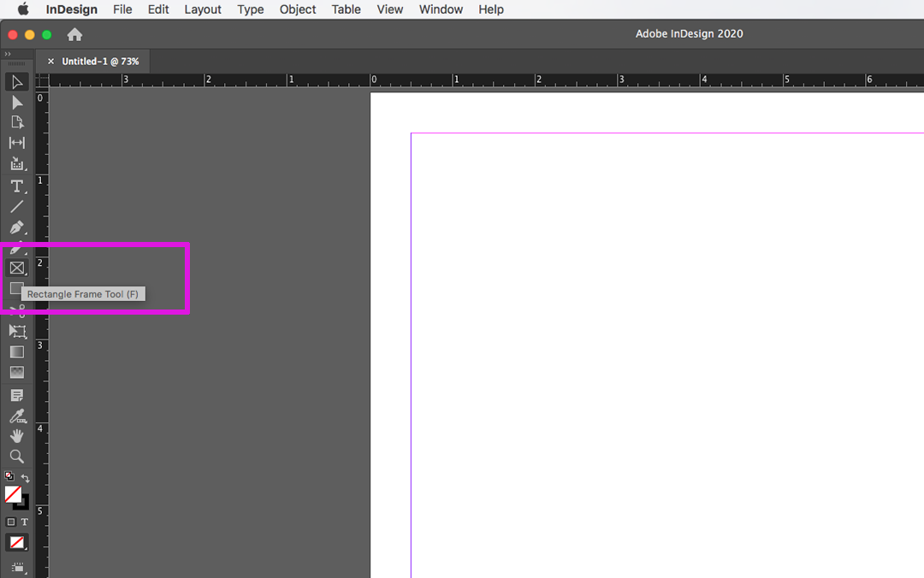This screenshot has height=578, width=924.
Task: Pick the Zoom tool
Action: pyautogui.click(x=17, y=456)
